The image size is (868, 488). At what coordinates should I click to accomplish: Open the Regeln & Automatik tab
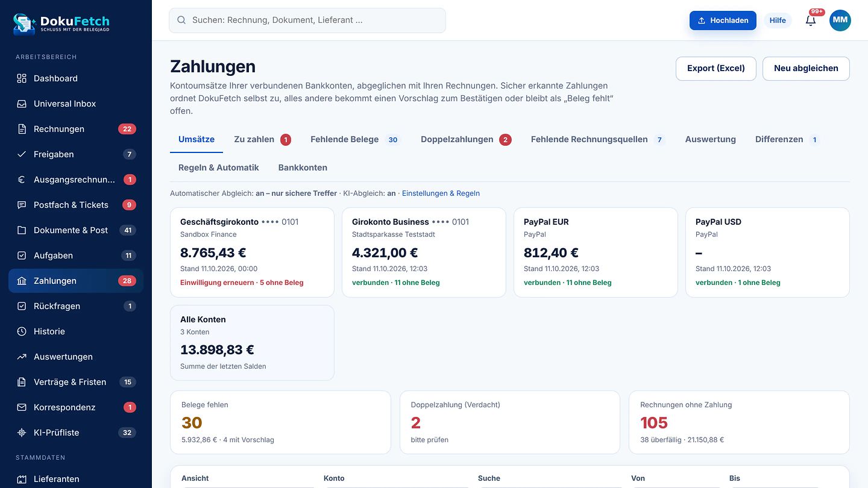pos(219,167)
